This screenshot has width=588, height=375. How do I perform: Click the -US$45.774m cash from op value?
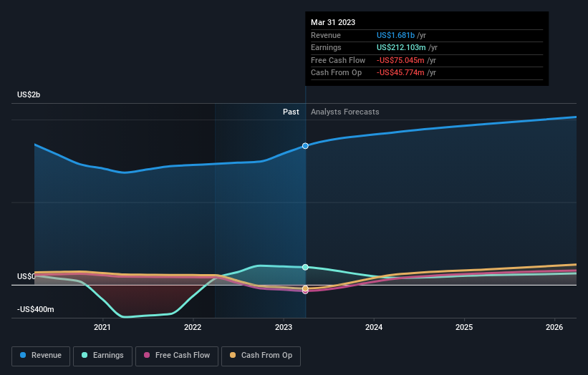(400, 73)
